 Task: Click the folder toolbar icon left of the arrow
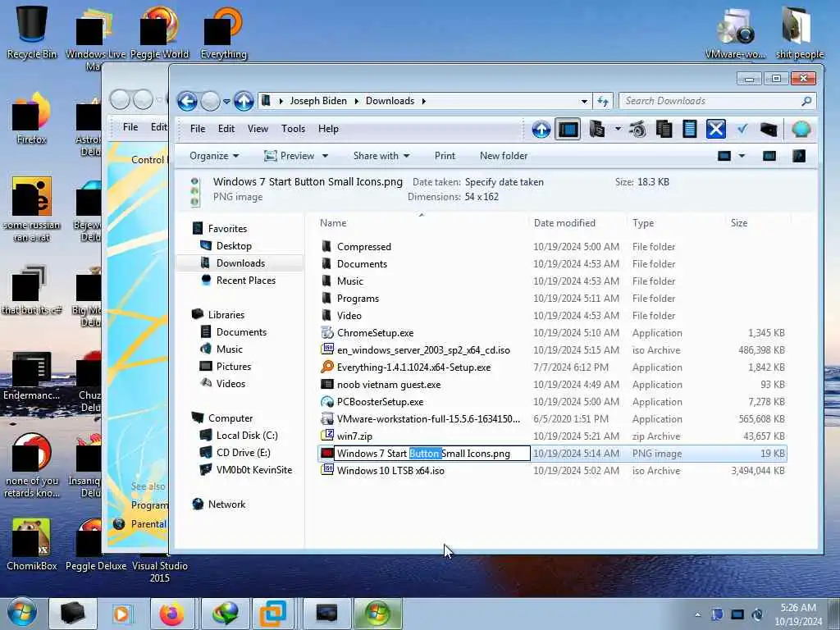(597, 129)
